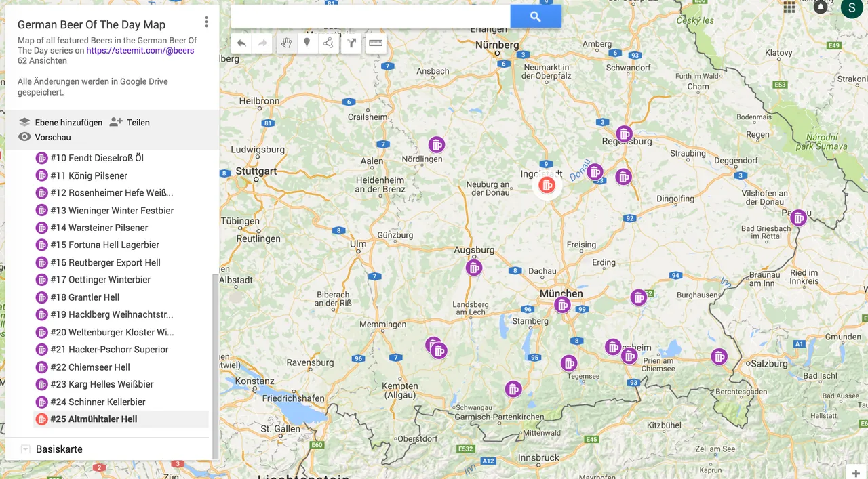The image size is (868, 479).
Task: Select the draw line tool
Action: (328, 43)
